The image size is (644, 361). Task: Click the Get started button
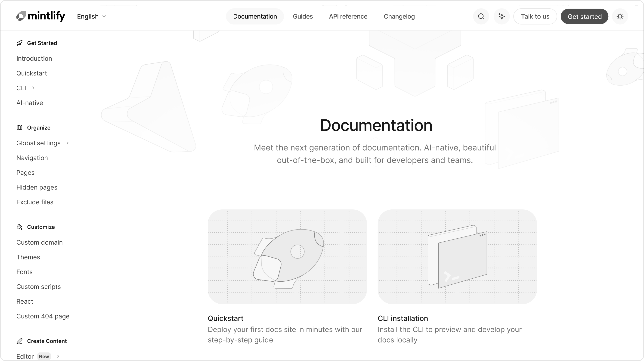(x=585, y=16)
